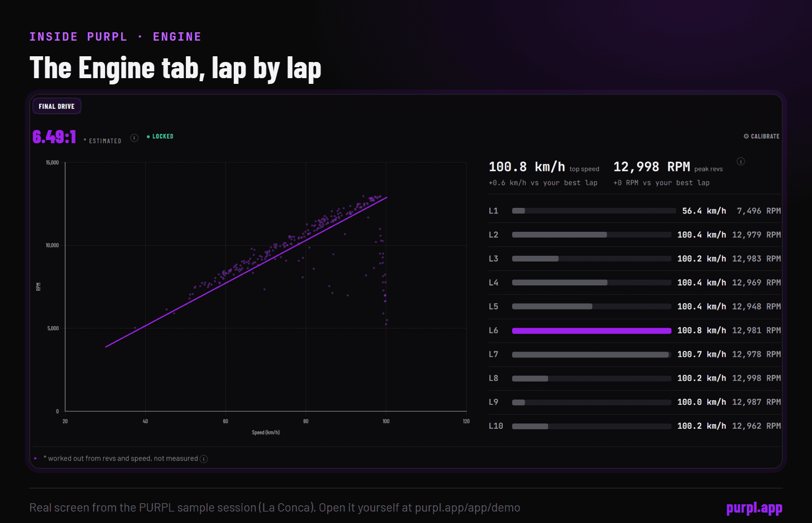Click the info icon next to peak revs
Image resolution: width=812 pixels, height=523 pixels.
tap(741, 161)
